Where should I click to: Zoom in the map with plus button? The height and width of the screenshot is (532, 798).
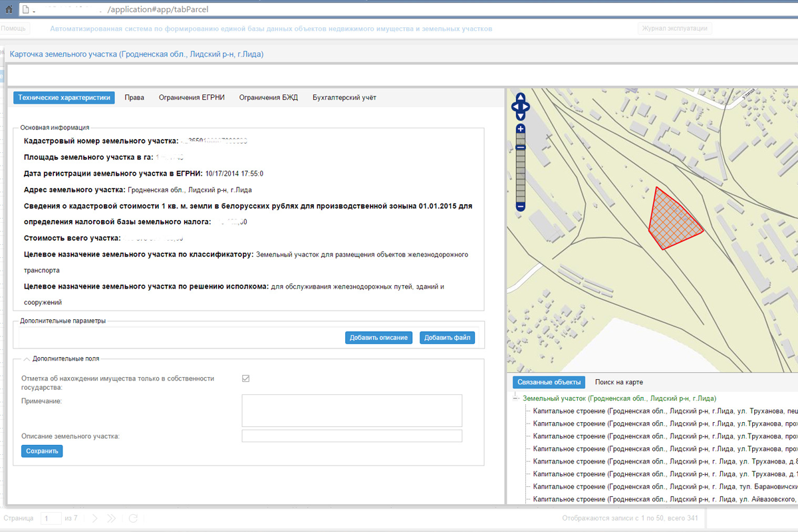pos(521,129)
